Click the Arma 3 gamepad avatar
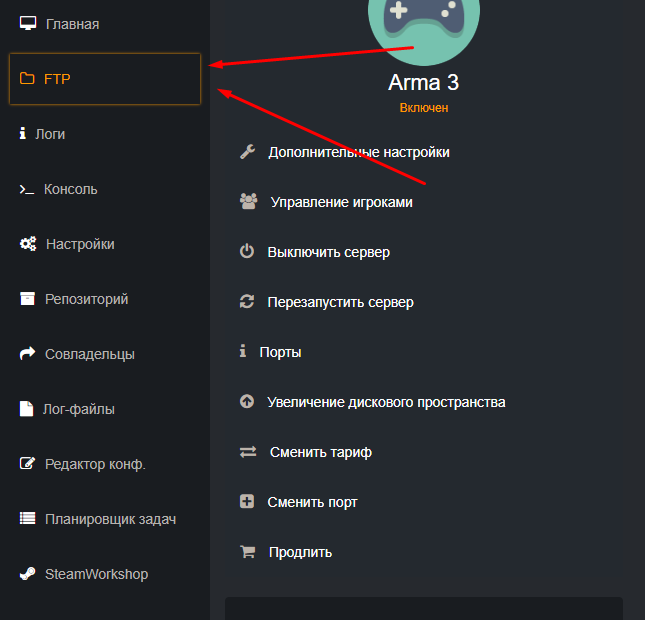The height and width of the screenshot is (620, 645). (424, 25)
